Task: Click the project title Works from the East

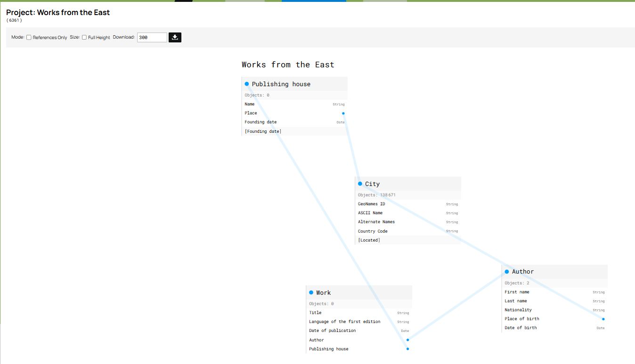Action: pos(57,12)
